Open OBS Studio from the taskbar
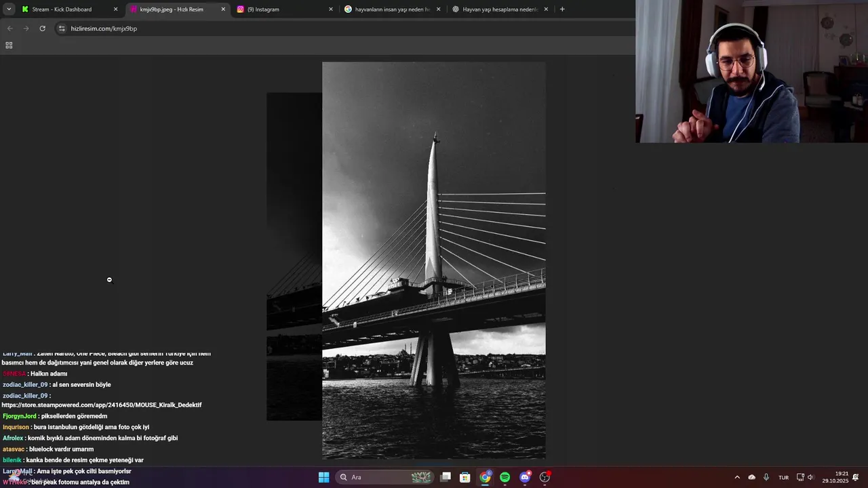Viewport: 868px width, 488px height. (545, 477)
